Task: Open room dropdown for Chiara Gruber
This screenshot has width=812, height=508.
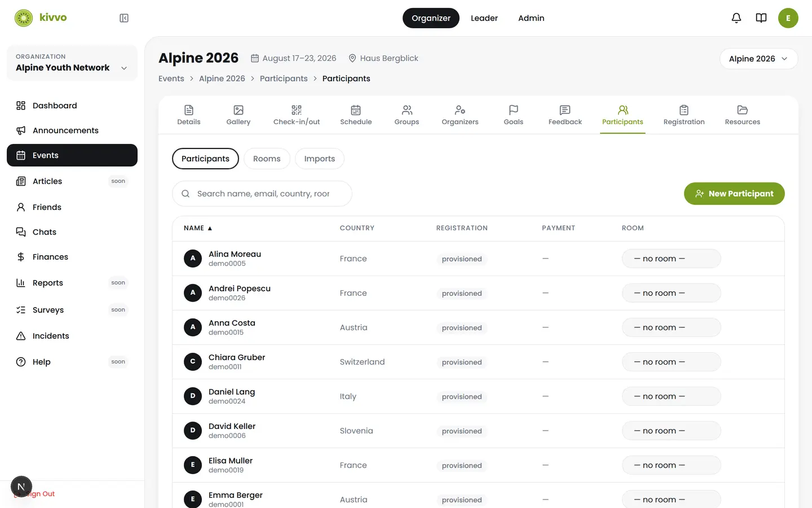Action: [x=671, y=362]
